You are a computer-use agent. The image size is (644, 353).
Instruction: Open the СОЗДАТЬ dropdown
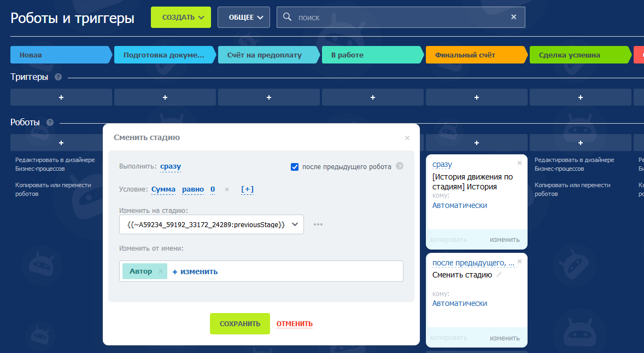[x=180, y=17]
